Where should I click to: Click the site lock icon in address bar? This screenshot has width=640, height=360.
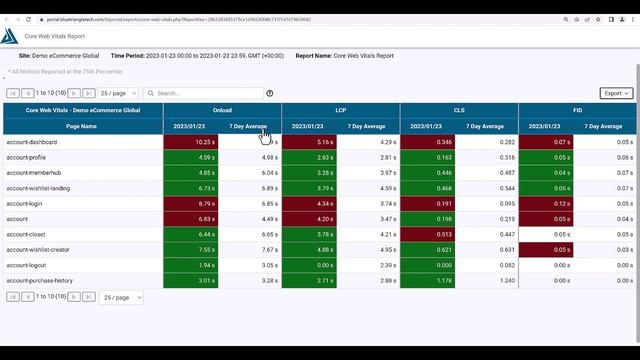tap(41, 19)
